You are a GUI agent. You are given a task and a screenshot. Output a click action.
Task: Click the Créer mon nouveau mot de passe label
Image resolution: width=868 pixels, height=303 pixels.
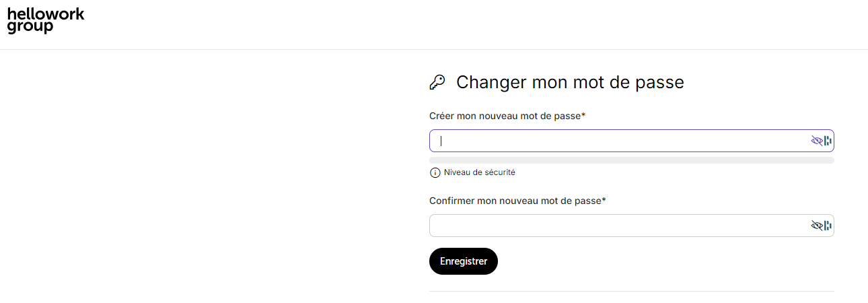(505, 116)
